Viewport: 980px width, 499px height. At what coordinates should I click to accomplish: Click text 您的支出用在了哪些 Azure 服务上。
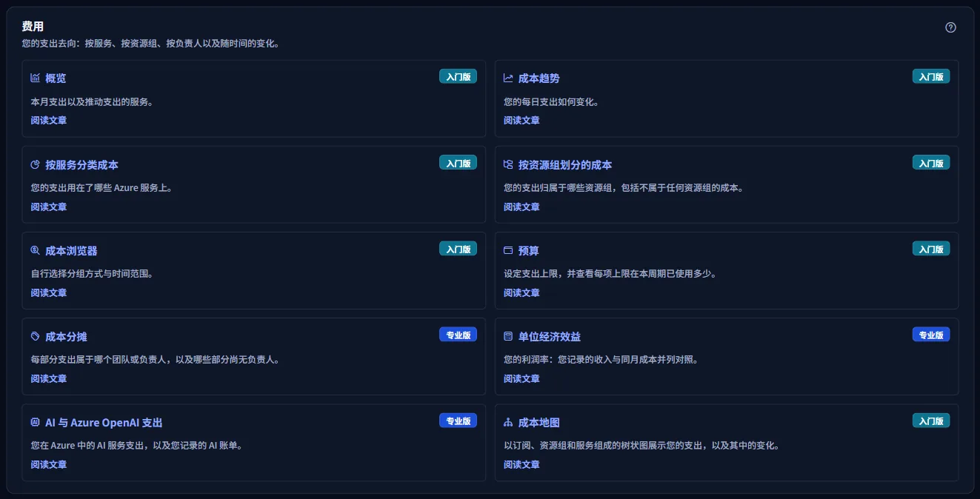coord(102,188)
